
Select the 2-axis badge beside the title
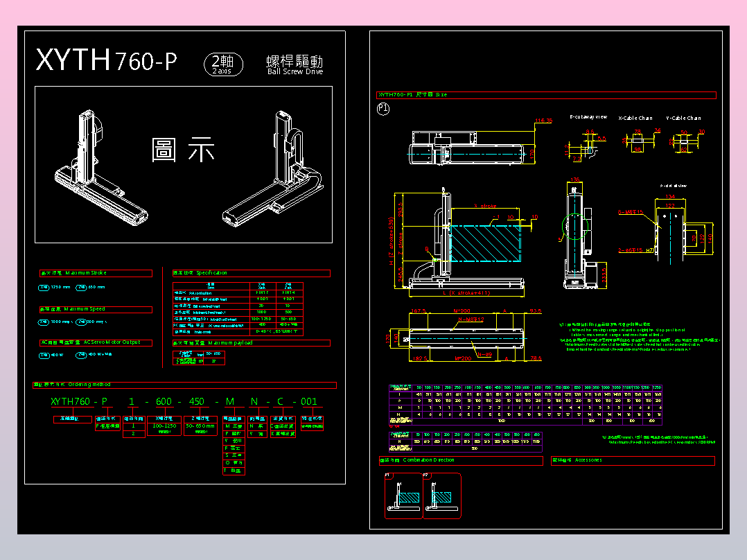tap(222, 63)
